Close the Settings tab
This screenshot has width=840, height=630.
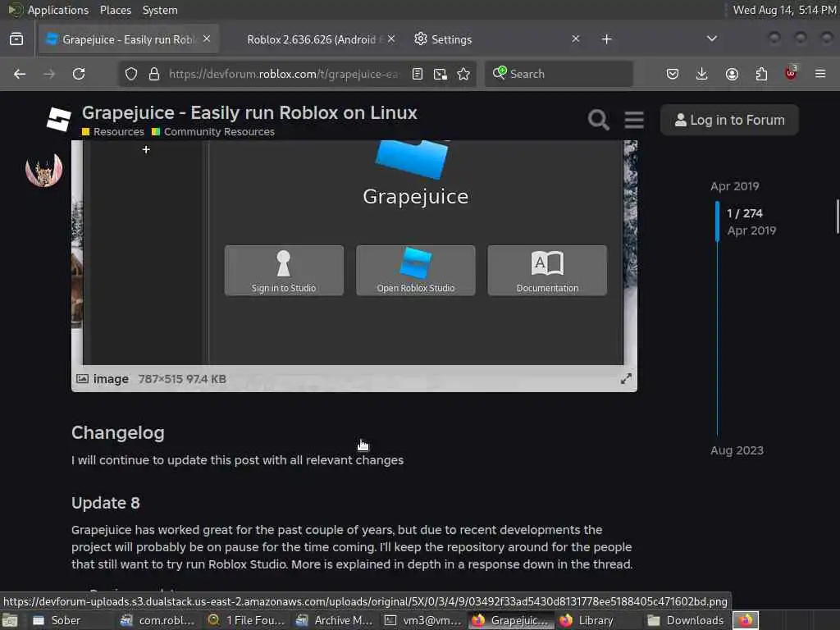point(575,39)
